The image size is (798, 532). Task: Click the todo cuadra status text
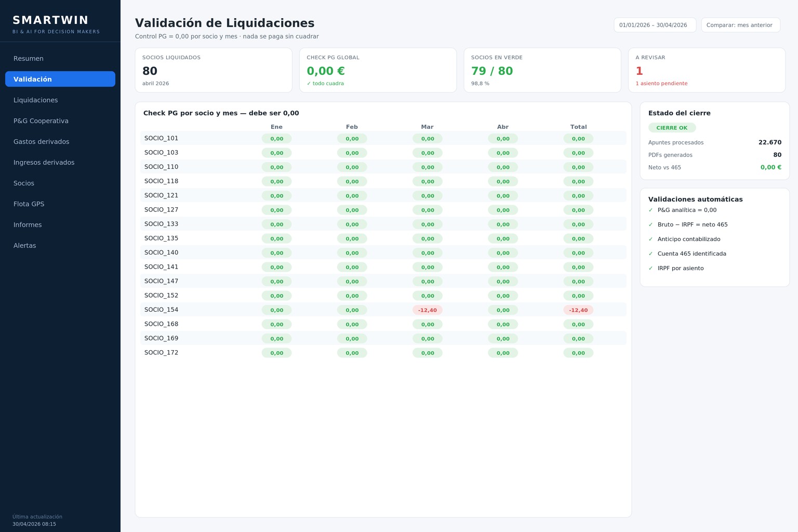tap(325, 84)
